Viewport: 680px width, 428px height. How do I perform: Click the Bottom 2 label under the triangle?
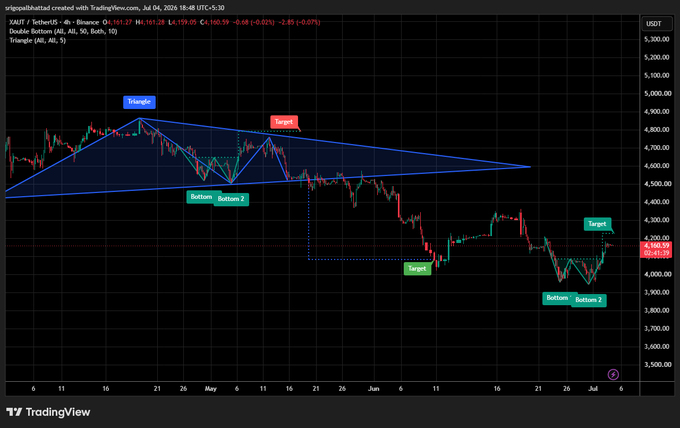coord(231,199)
